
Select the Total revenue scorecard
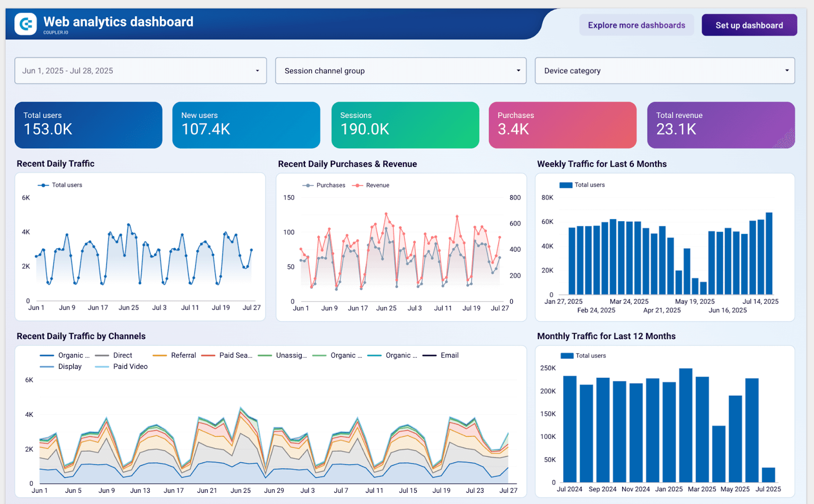tap(720, 125)
